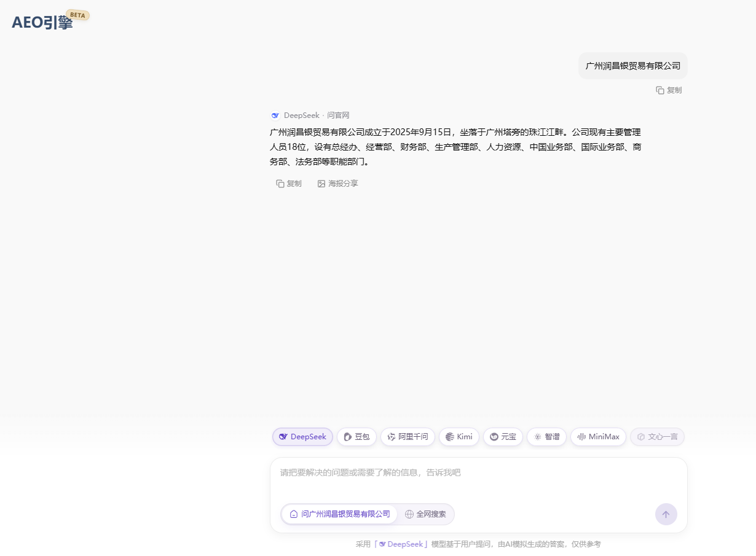Click the DeepSeek whale icon above the answer

point(275,116)
